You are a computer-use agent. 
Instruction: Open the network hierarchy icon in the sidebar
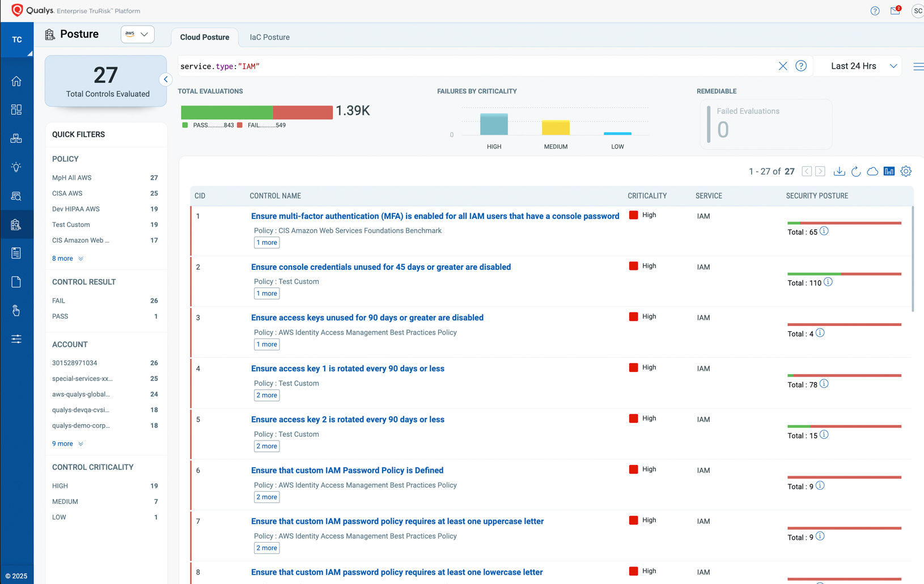click(x=16, y=138)
